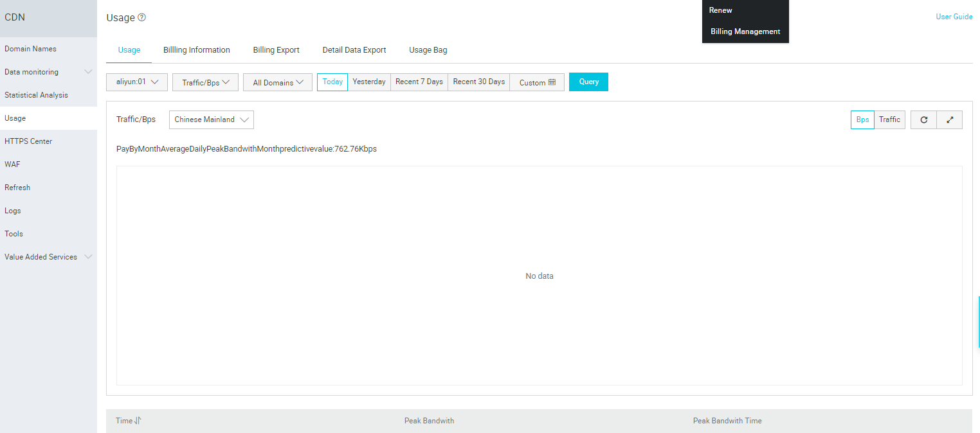Open Refresh in the sidebar

[x=48, y=188]
